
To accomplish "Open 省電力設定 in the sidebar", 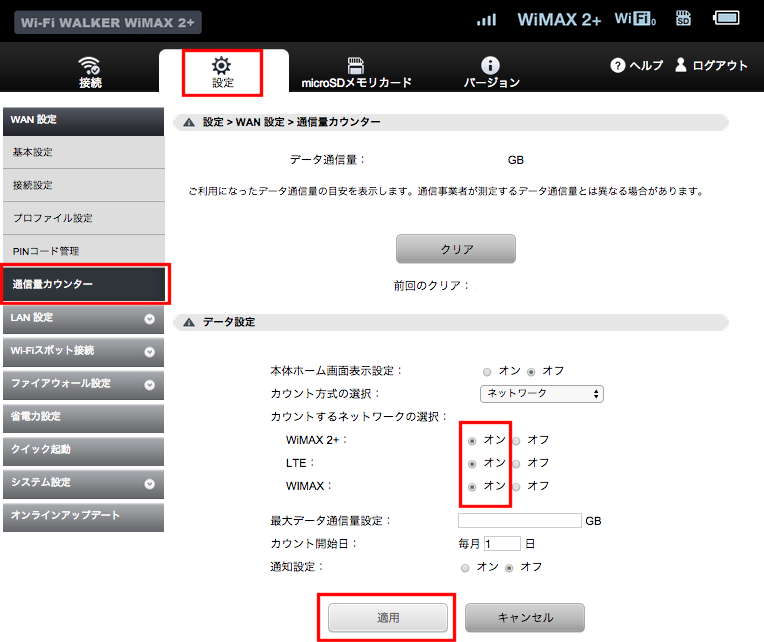I will [x=83, y=417].
